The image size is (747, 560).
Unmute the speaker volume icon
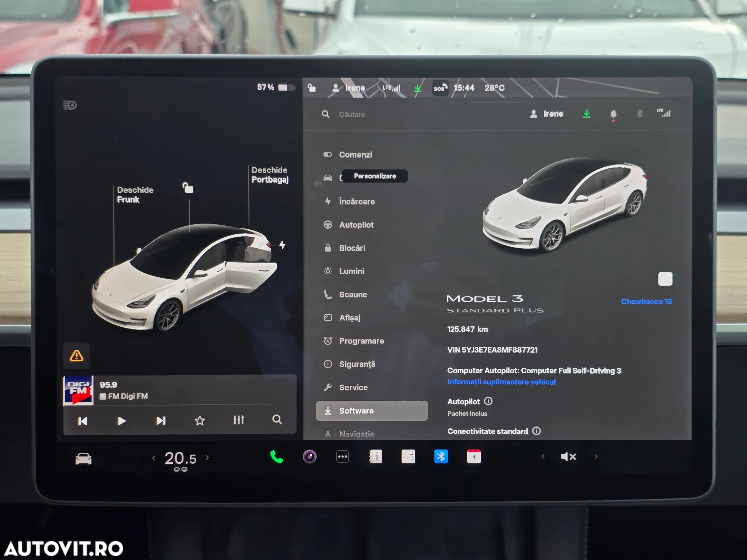pos(568,456)
